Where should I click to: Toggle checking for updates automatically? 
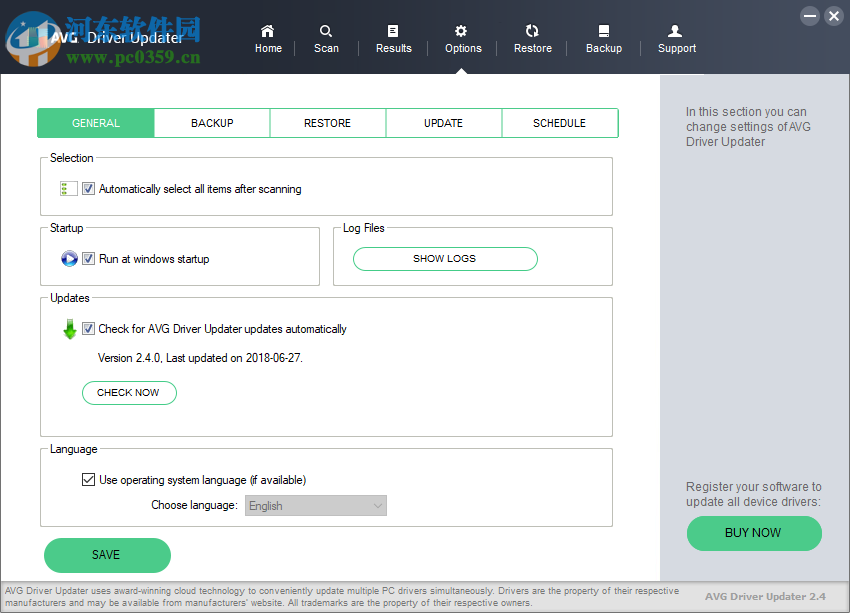click(88, 328)
